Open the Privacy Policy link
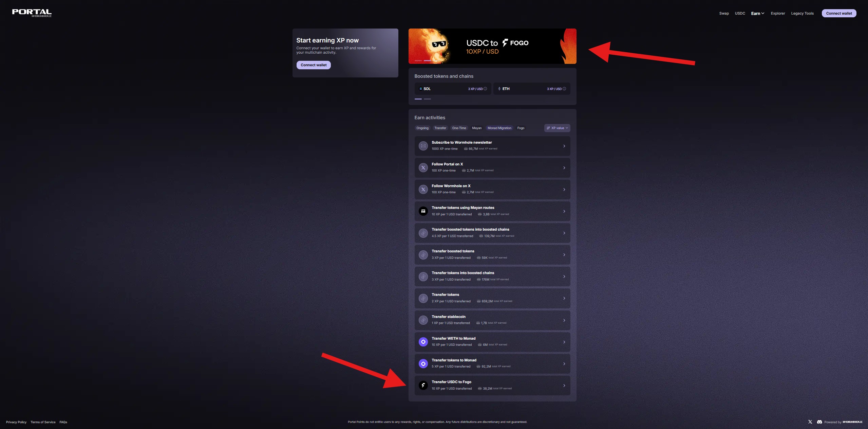 click(16, 422)
